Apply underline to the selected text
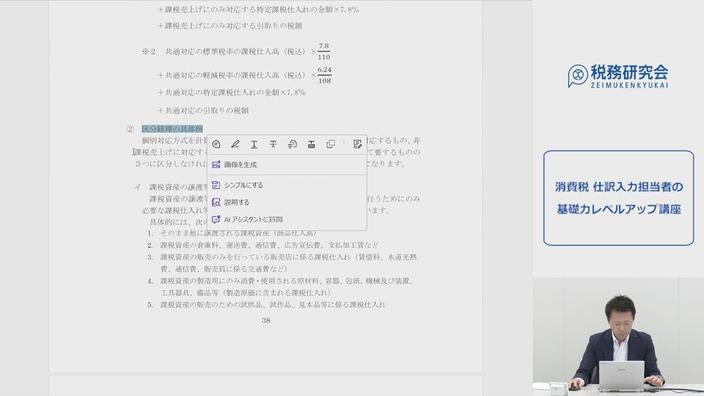This screenshot has height=396, width=704. pyautogui.click(x=254, y=144)
